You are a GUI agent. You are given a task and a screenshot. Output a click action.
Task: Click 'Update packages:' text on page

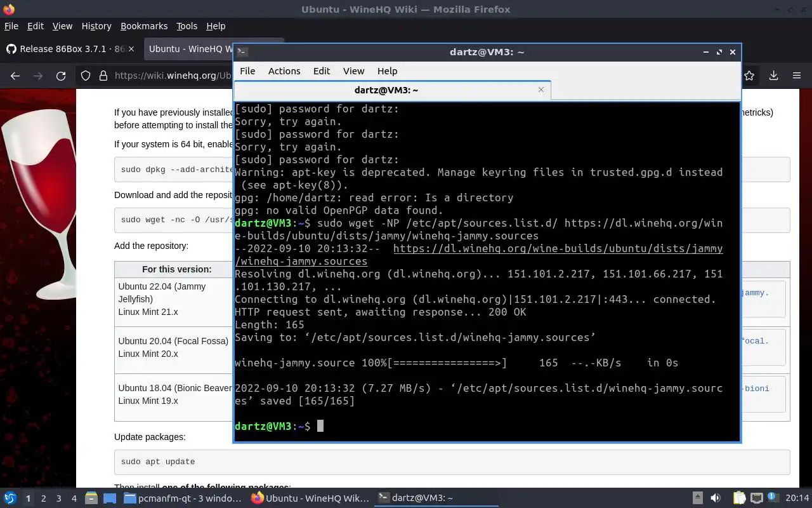coord(150,437)
